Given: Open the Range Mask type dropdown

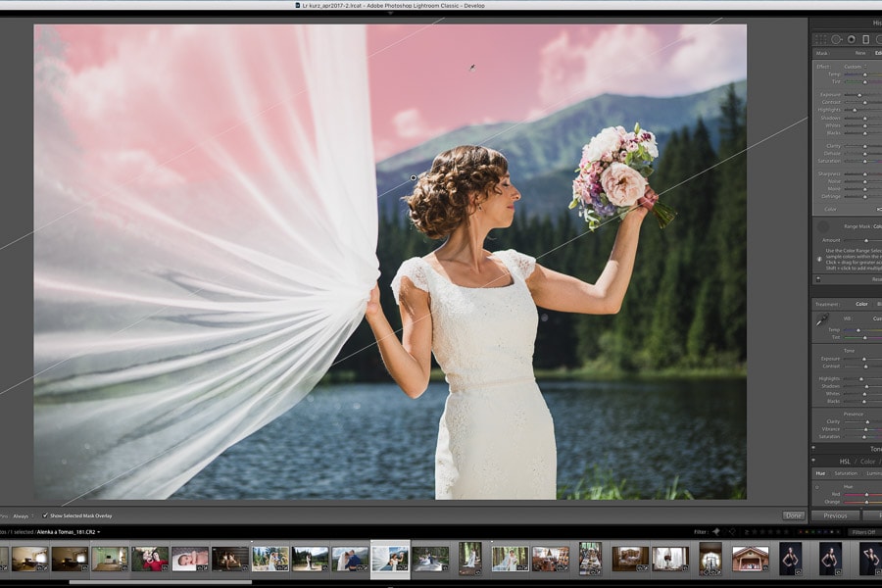Looking at the screenshot, I should click(876, 226).
